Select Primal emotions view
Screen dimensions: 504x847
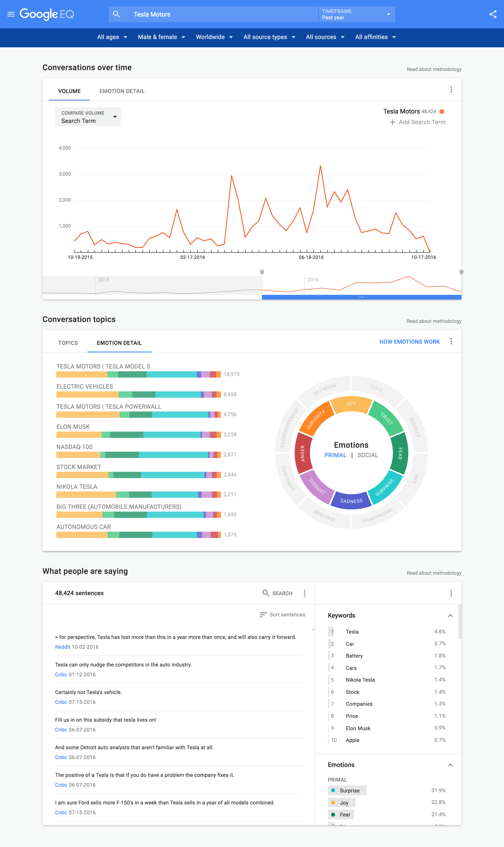click(335, 455)
